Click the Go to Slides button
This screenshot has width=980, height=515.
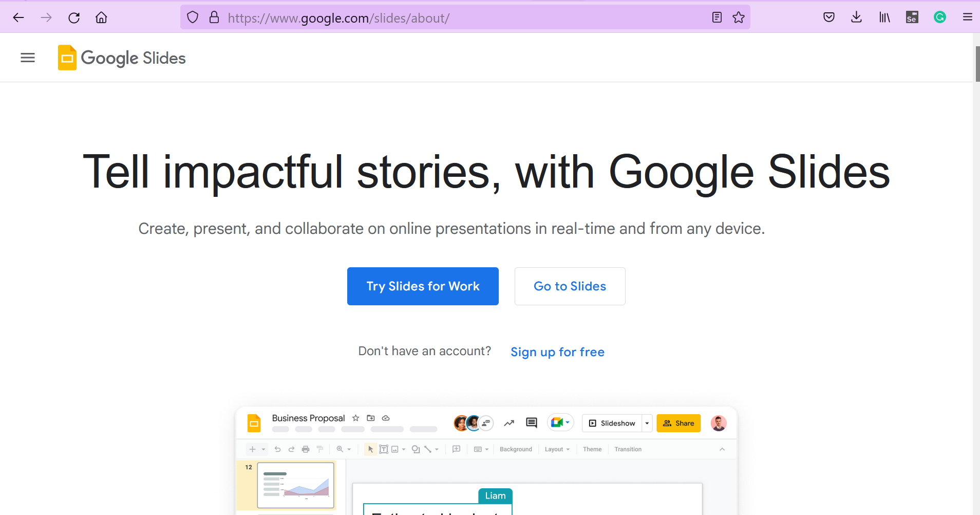(x=570, y=286)
